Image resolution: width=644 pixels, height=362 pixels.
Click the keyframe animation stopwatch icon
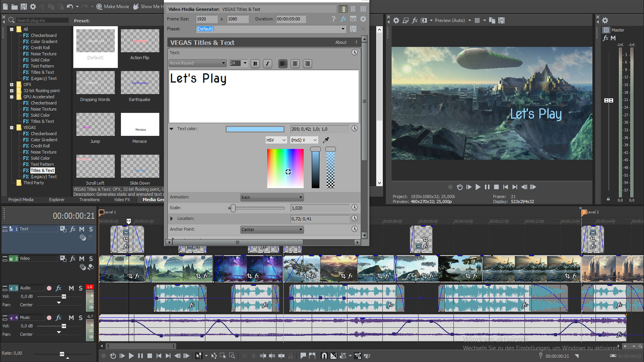pos(355,53)
